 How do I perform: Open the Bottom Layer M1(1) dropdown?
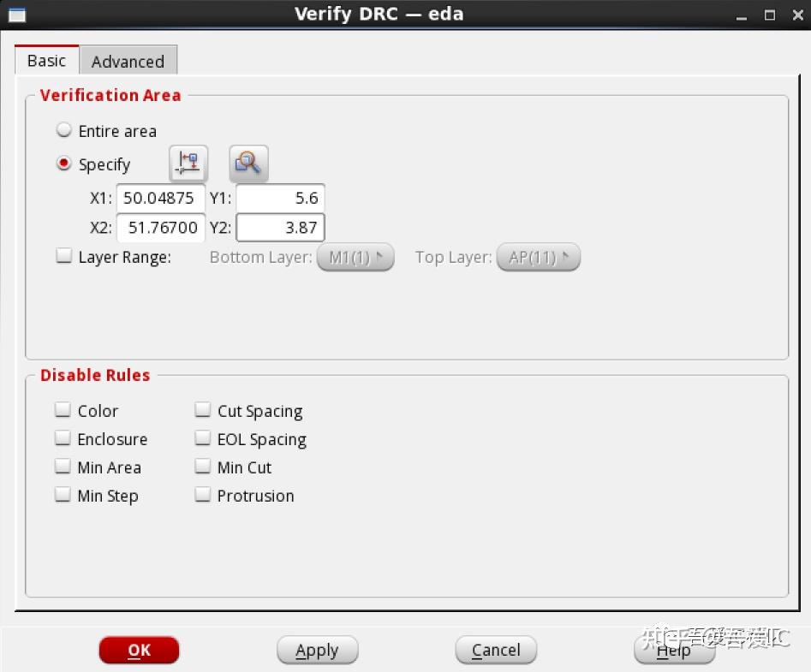coord(355,256)
